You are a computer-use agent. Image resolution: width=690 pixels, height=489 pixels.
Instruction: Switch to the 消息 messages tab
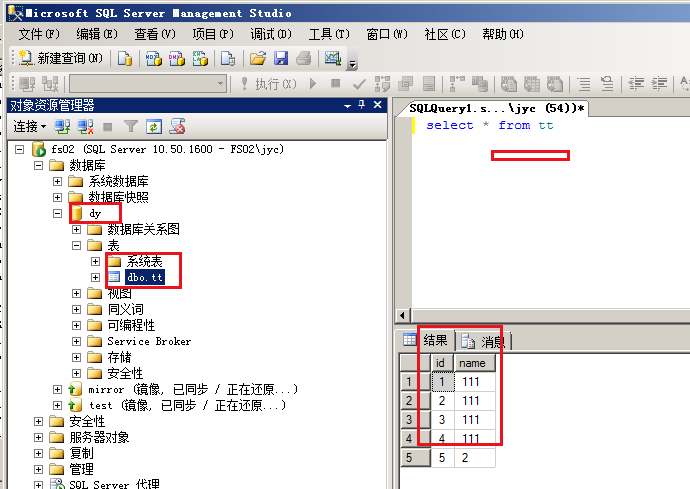(x=483, y=341)
